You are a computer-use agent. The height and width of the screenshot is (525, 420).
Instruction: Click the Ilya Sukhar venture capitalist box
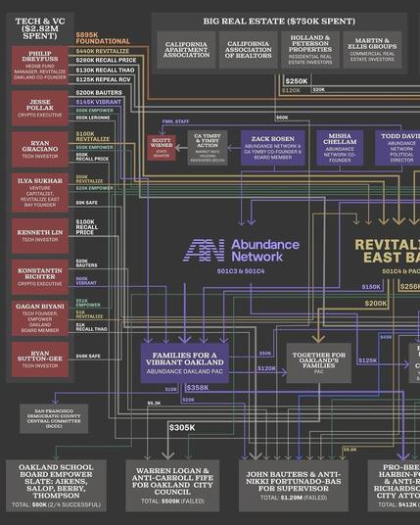pos(40,193)
